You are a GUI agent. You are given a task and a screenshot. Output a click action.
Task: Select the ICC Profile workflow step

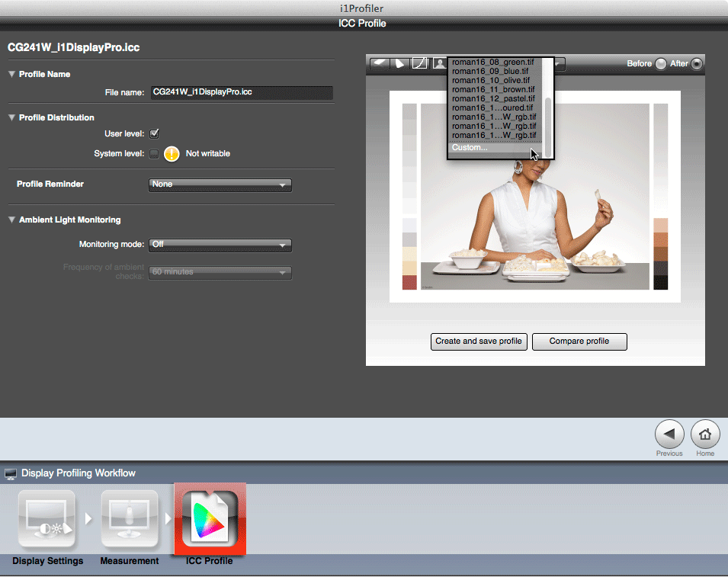click(x=210, y=519)
